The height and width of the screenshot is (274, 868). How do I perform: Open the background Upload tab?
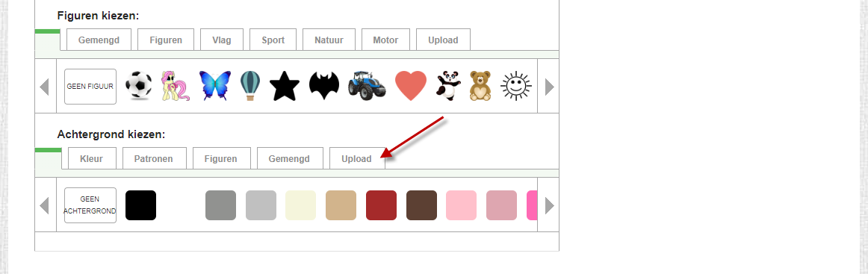(x=356, y=159)
